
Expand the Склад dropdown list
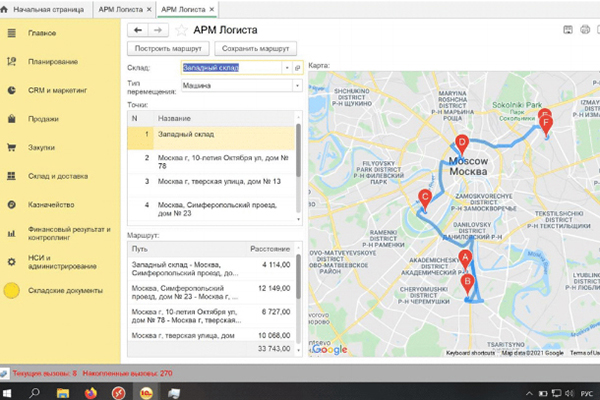[x=287, y=67]
